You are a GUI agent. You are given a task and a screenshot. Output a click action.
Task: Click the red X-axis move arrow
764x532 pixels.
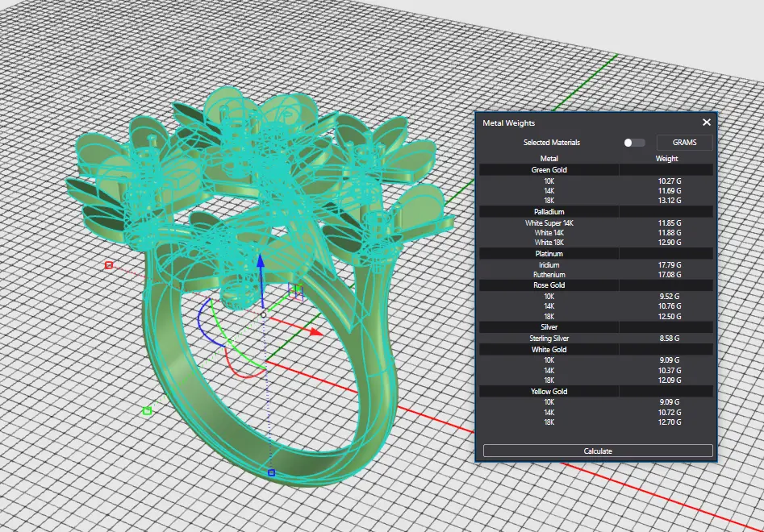315,331
